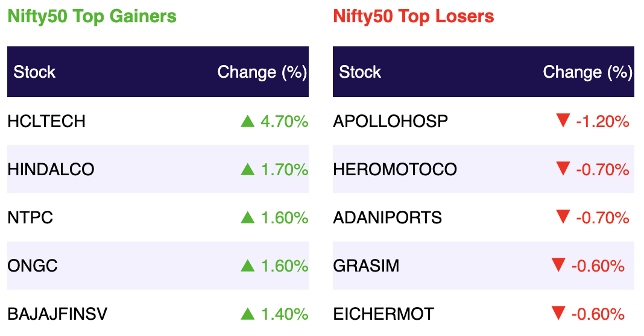Select the BAJAJFINSV stock name

(x=57, y=314)
